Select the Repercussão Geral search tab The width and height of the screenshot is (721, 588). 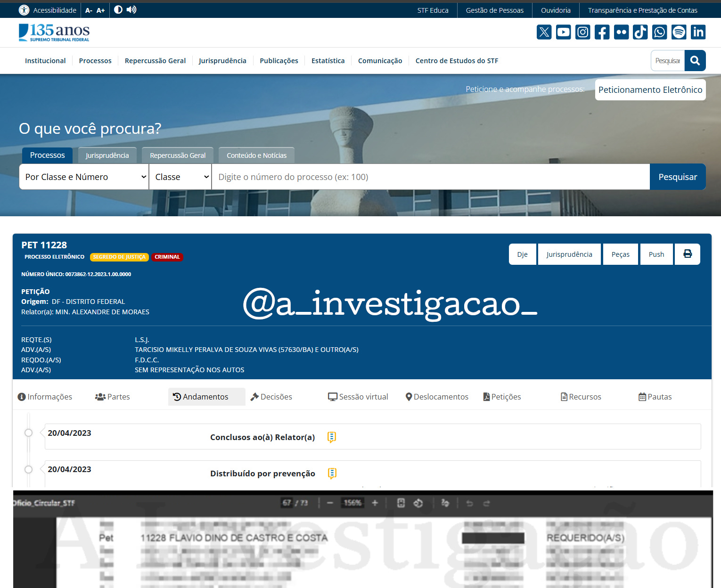pyautogui.click(x=178, y=155)
